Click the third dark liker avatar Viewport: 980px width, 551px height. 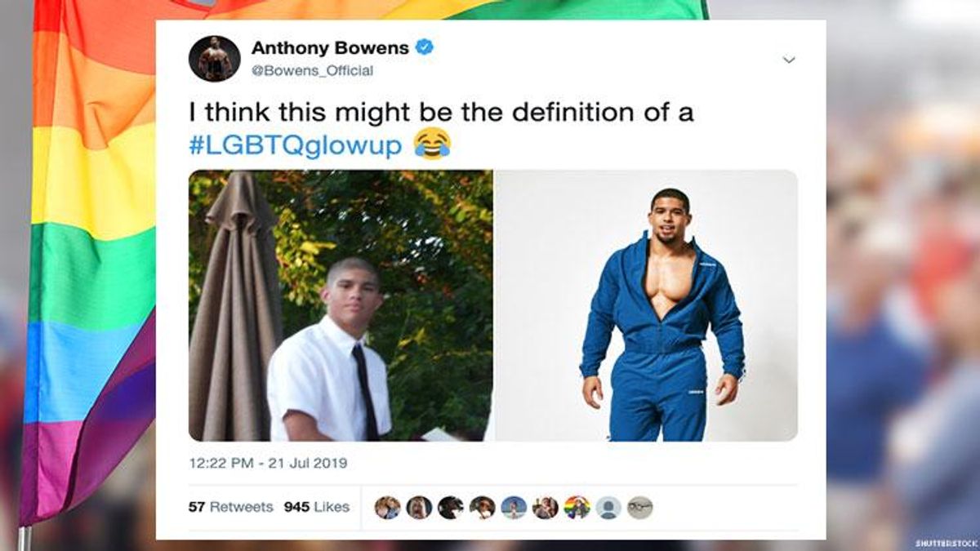point(451,508)
